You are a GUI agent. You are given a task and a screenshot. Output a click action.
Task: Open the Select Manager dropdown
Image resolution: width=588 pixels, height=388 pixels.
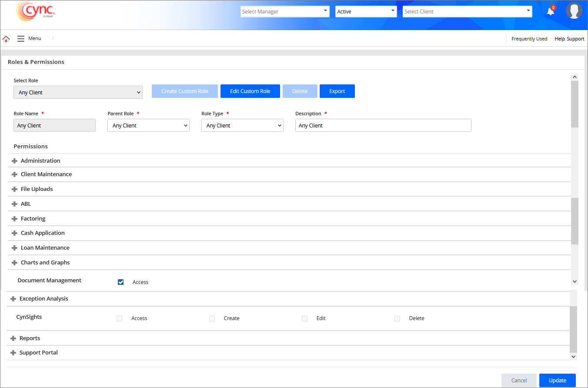point(285,12)
